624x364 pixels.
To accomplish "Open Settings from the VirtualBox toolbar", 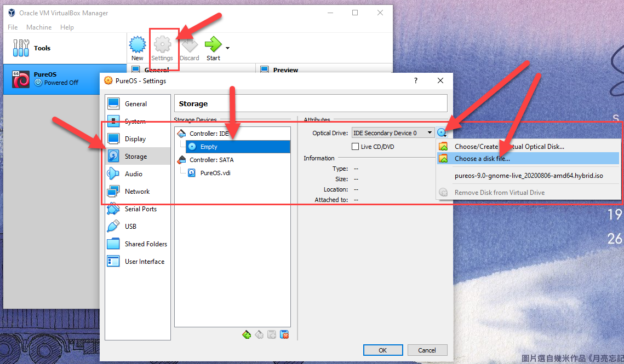I will 162,48.
